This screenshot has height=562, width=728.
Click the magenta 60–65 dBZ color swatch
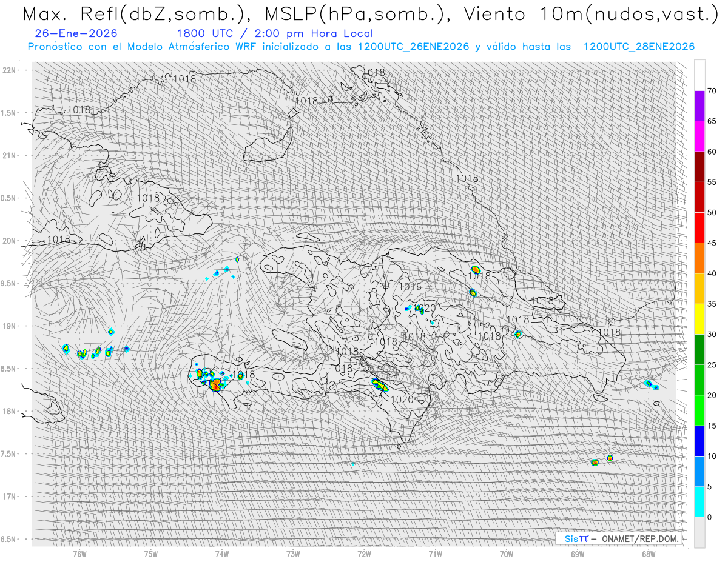[699, 136]
